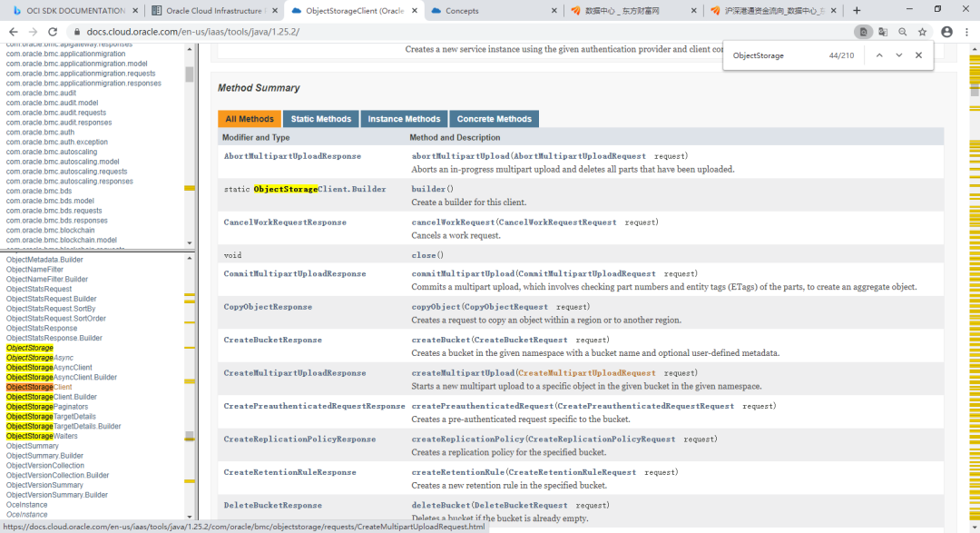Jump to next find result
Screen dimensions: 980x533
coord(898,55)
